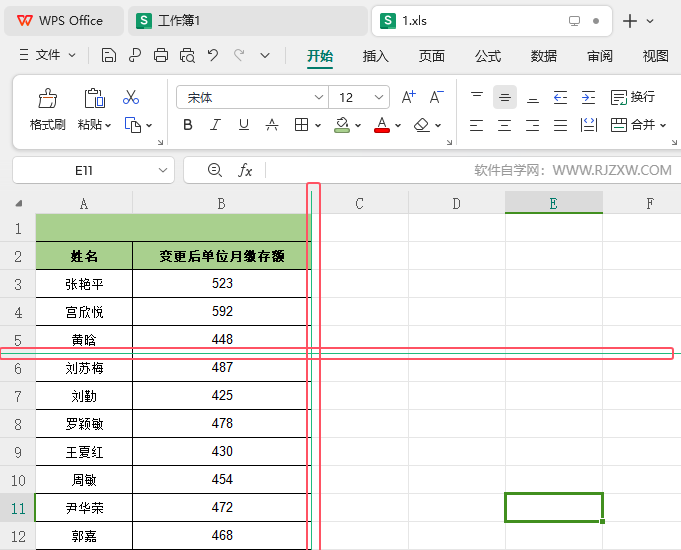Click the Cut scissors icon
Image resolution: width=681 pixels, height=550 pixels.
pos(131,97)
